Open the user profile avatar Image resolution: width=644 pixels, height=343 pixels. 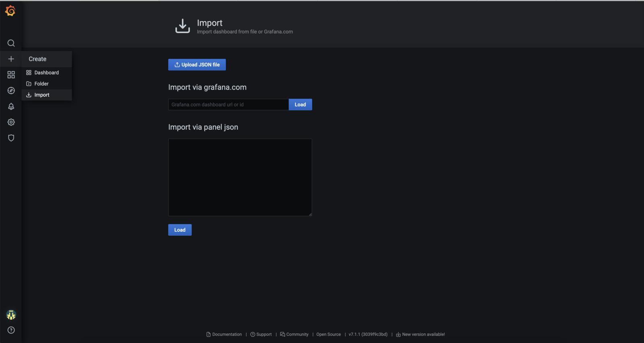coord(11,315)
